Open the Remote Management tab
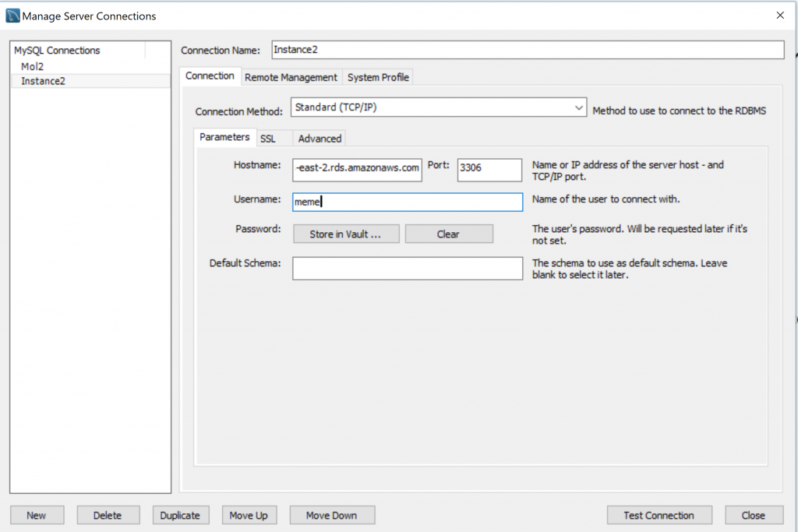 click(291, 77)
